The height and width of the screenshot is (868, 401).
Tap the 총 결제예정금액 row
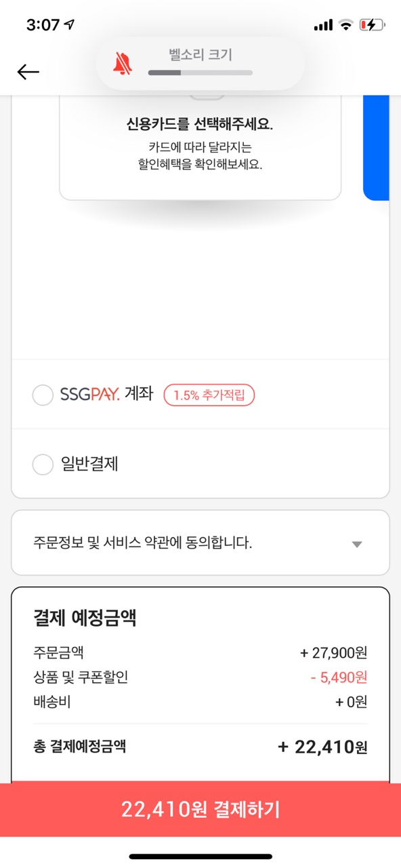pos(200,747)
